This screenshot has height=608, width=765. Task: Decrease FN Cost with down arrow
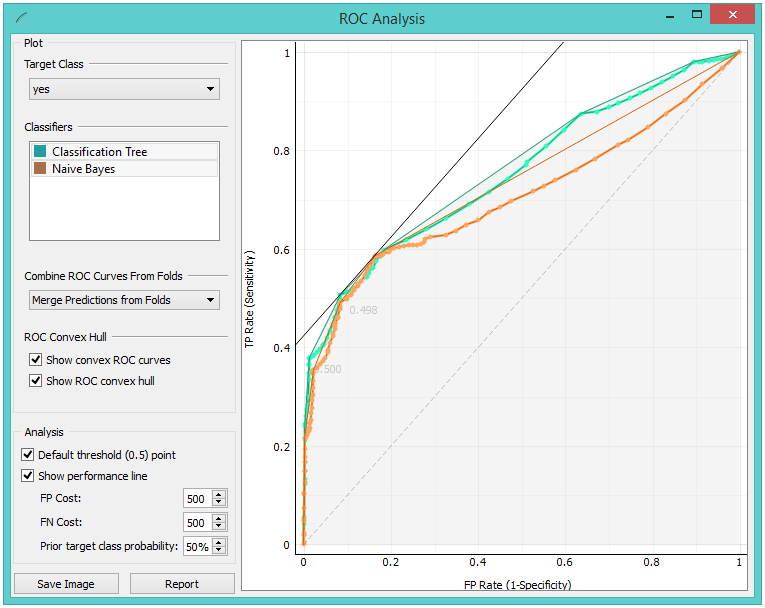click(220, 527)
